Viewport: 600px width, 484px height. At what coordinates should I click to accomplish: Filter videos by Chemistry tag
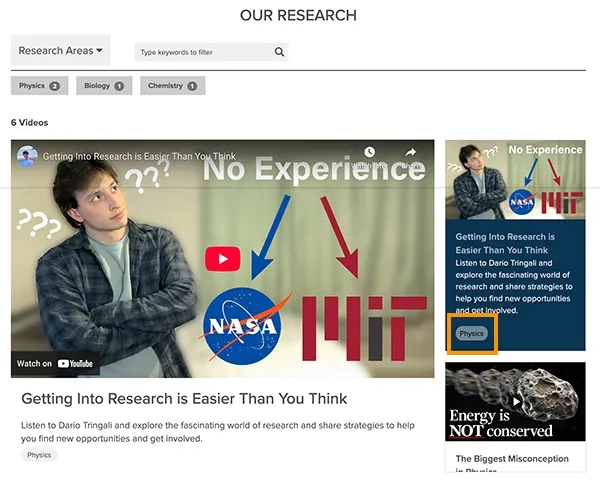[173, 86]
